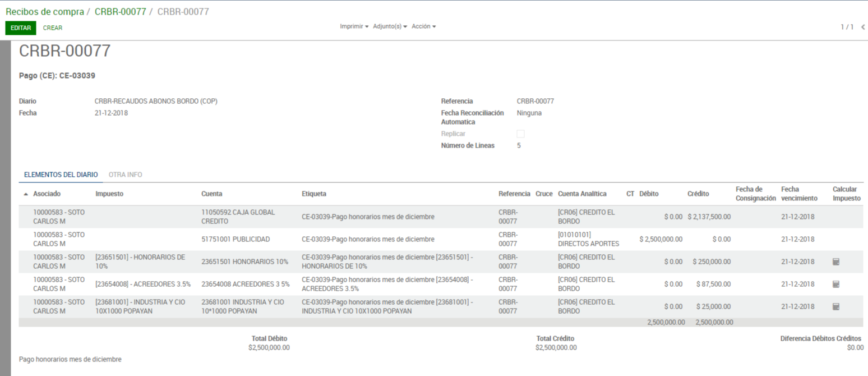Expand the Adjunto(s) dropdown
This screenshot has height=376, width=868.
(x=390, y=27)
